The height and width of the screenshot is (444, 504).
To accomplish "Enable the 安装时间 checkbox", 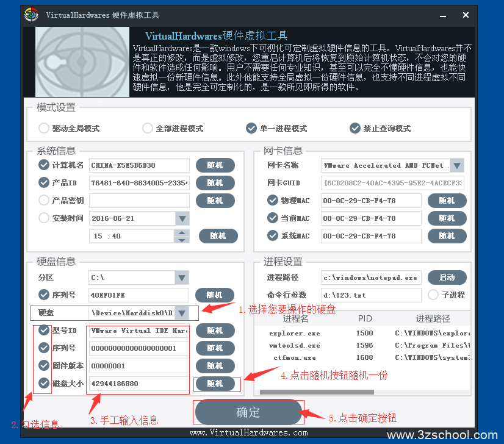I will [43, 218].
